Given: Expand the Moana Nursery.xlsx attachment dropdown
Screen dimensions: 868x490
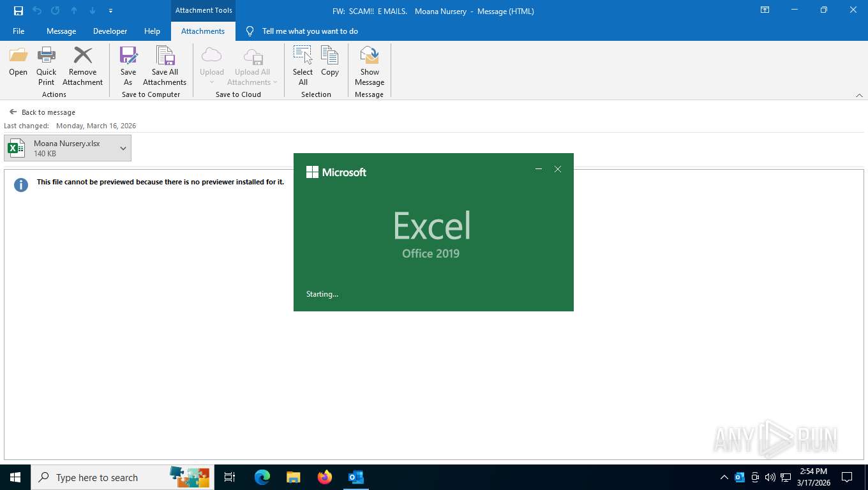Looking at the screenshot, I should (123, 148).
